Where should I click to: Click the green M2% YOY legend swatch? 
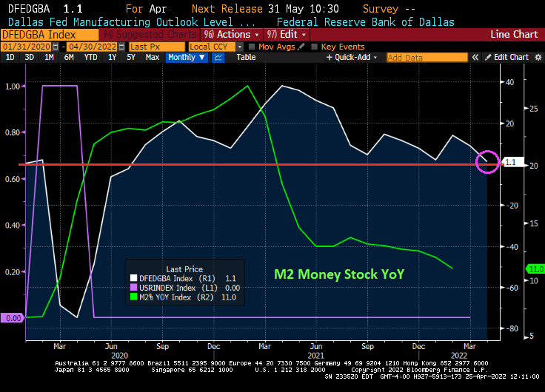[x=133, y=297]
